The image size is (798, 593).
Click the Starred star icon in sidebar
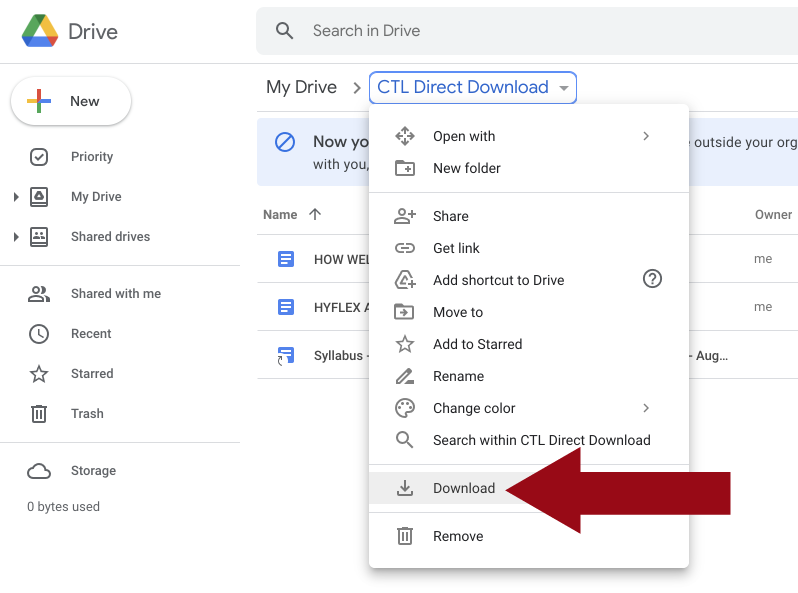tap(39, 374)
